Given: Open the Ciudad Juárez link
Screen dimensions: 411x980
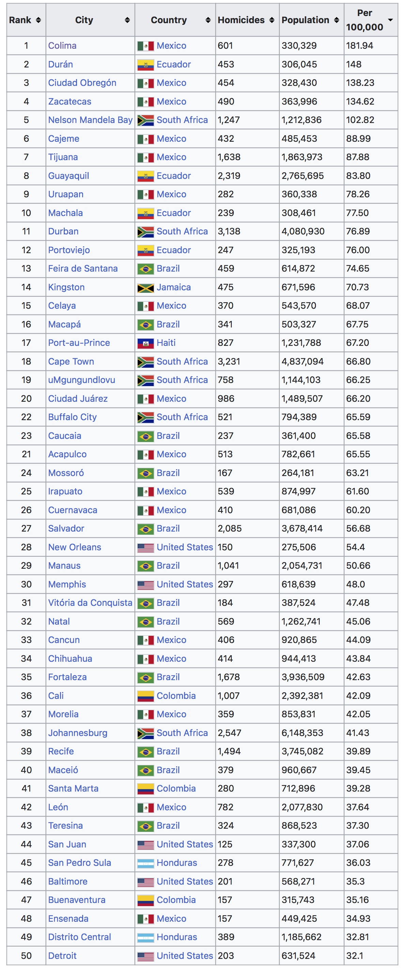Looking at the screenshot, I should click(78, 399).
